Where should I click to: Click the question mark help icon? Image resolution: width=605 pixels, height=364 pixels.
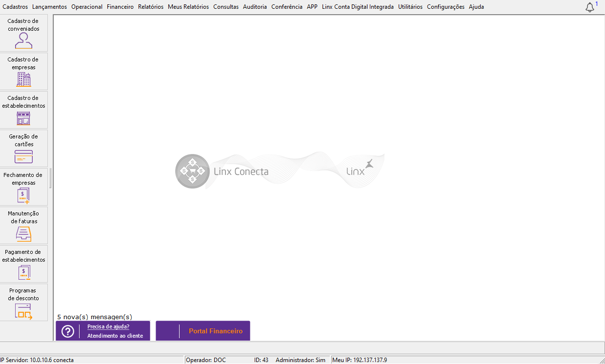pyautogui.click(x=68, y=331)
